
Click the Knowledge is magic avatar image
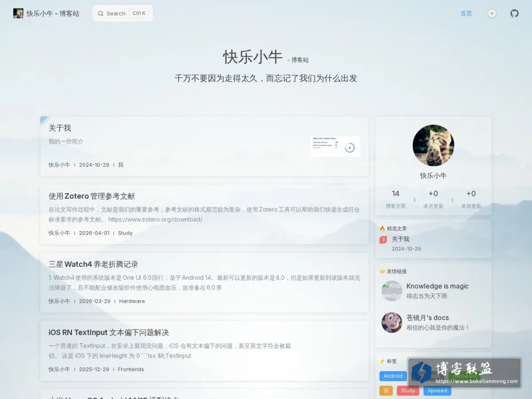[392, 291]
